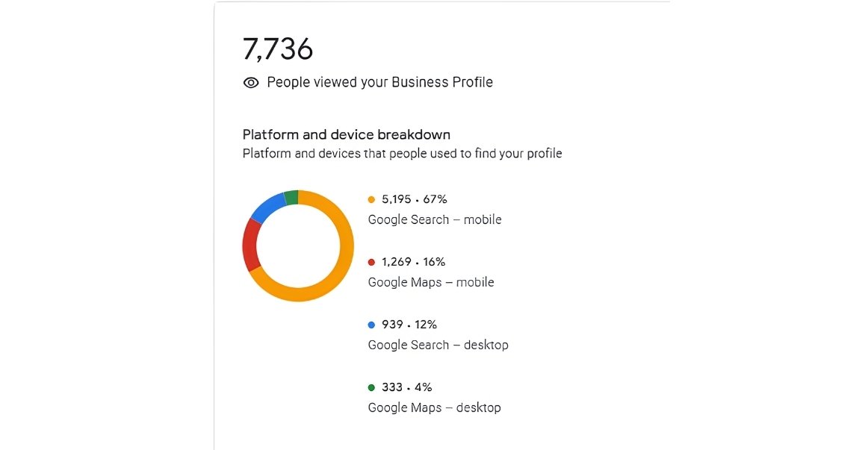Click the "333 · 4%" value
Viewport: 868px width, 450px height.
pyautogui.click(x=406, y=387)
